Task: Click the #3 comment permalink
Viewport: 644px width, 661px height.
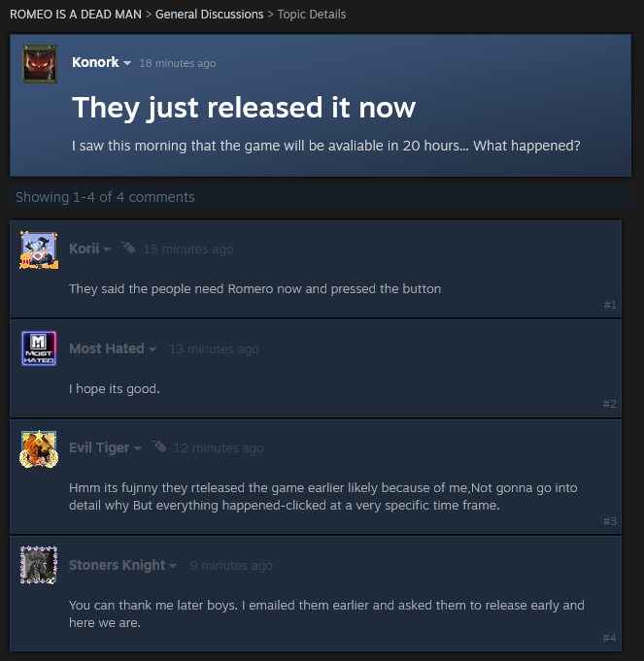Action: coord(610,521)
